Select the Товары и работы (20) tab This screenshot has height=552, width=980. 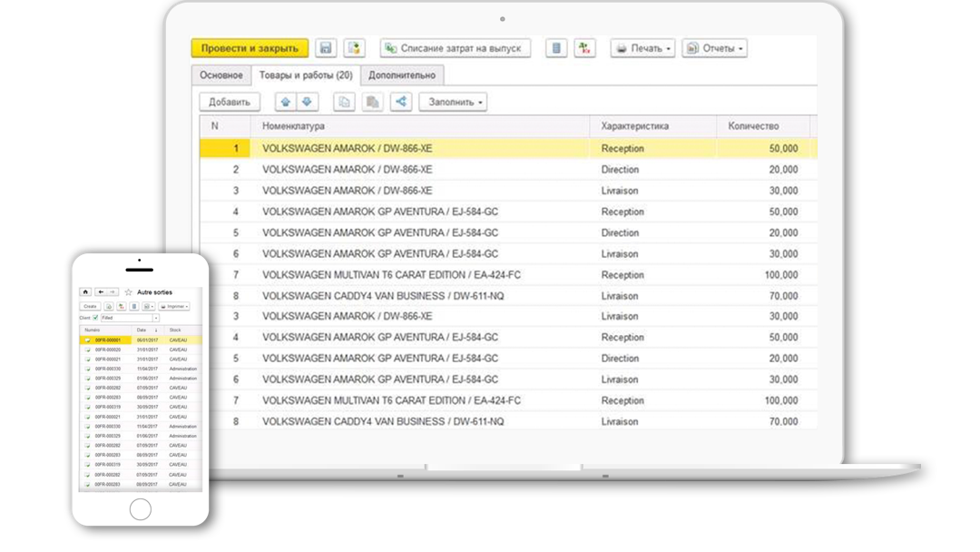pyautogui.click(x=306, y=75)
